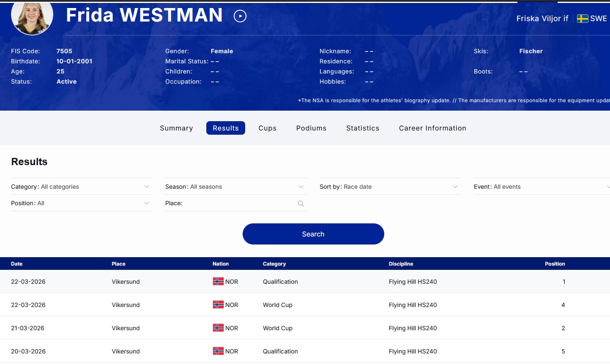Click the Place column header
Image resolution: width=610 pixels, height=364 pixels.
click(x=118, y=264)
